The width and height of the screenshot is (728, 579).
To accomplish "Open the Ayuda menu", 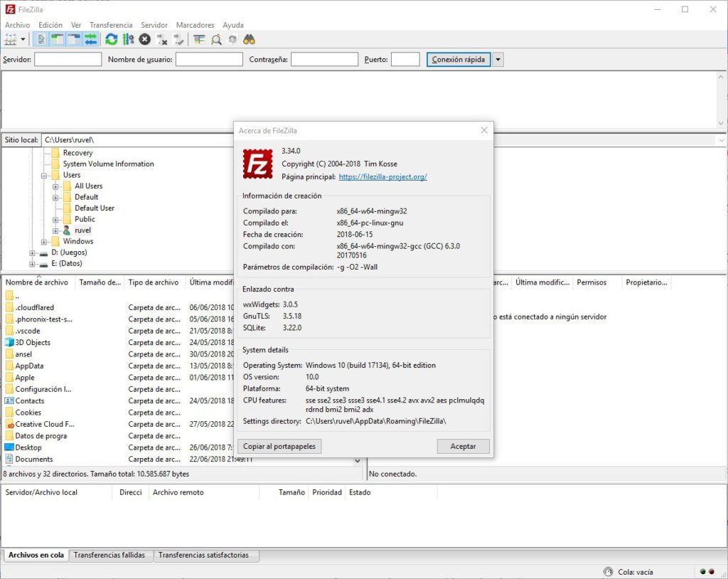I will click(233, 25).
